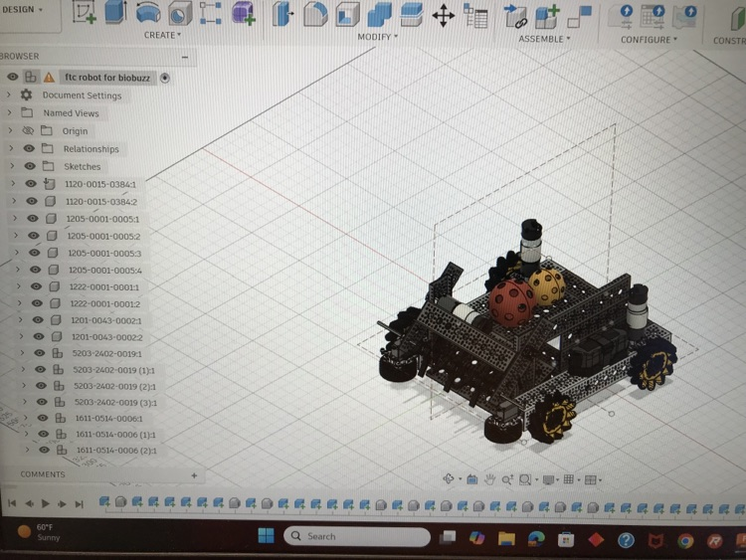The image size is (746, 560).
Task: Open the Windows Start menu
Action: (266, 536)
